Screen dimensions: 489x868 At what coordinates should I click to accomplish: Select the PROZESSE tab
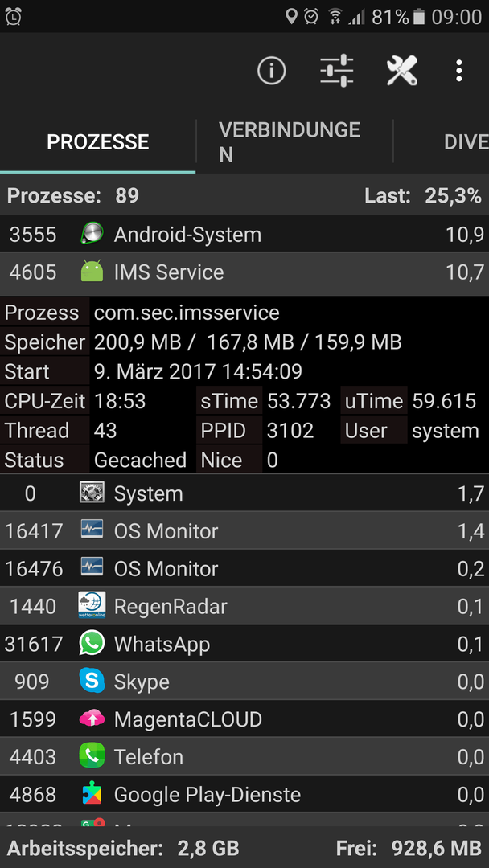(x=97, y=141)
